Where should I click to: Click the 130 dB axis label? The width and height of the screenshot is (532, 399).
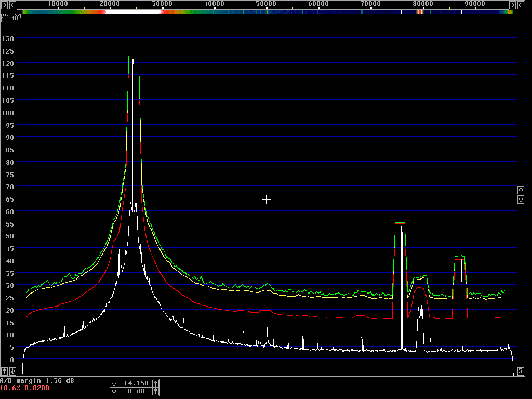coord(8,38)
